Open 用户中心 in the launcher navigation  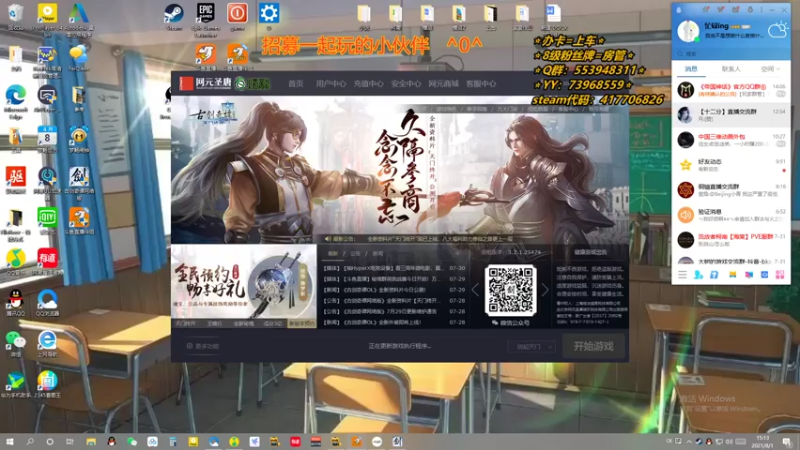pos(331,84)
